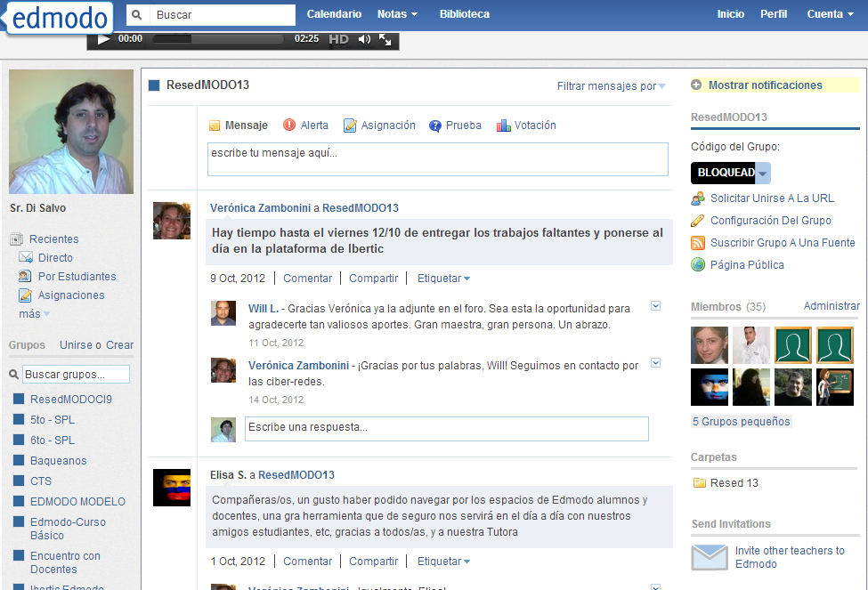Image resolution: width=868 pixels, height=590 pixels.
Task: Click the Crear group link
Action: 119,345
